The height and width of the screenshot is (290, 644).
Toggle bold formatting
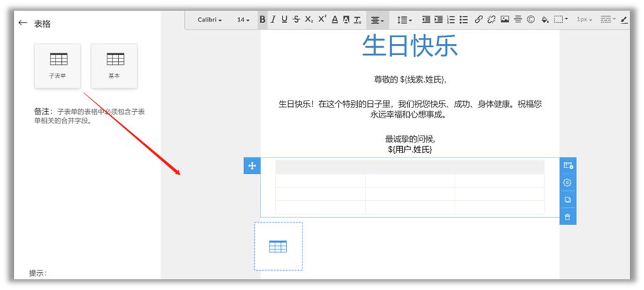tap(263, 20)
